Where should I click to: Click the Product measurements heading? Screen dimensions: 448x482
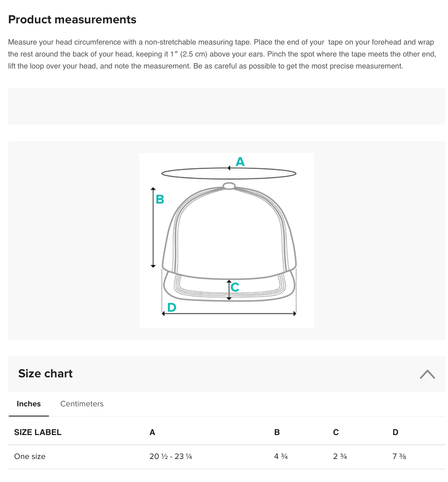point(72,19)
